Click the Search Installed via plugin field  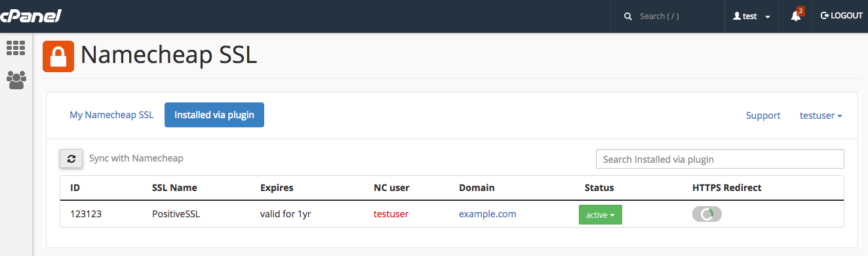(720, 159)
